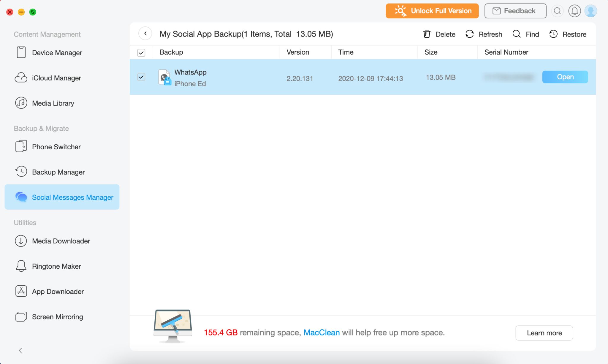Viewport: 608px width, 364px height.
Task: Click version 2.20.131 cell
Action: [300, 78]
